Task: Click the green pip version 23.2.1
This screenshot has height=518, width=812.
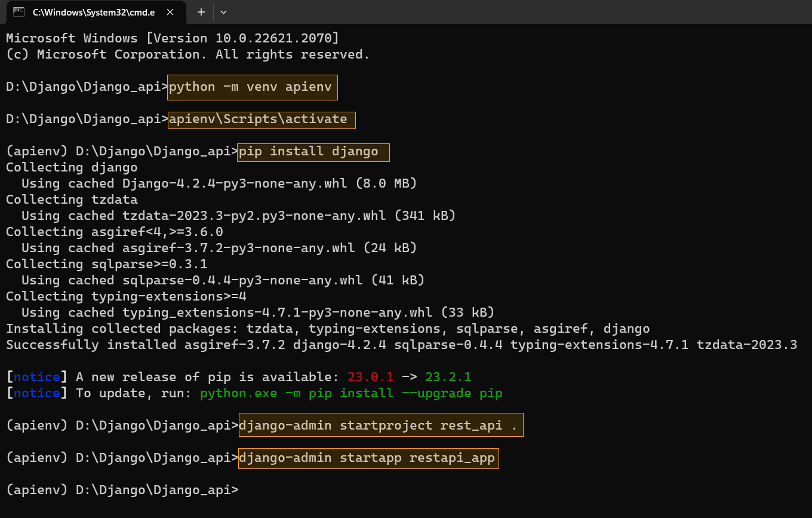Action: (x=448, y=377)
